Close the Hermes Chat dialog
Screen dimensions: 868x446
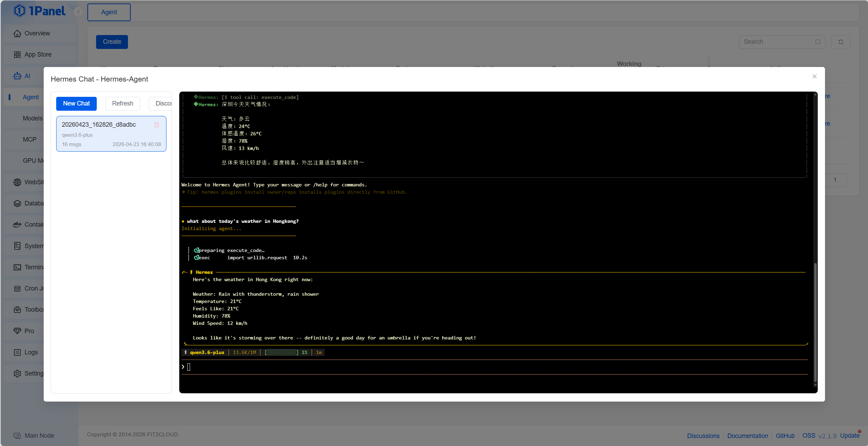coord(815,76)
